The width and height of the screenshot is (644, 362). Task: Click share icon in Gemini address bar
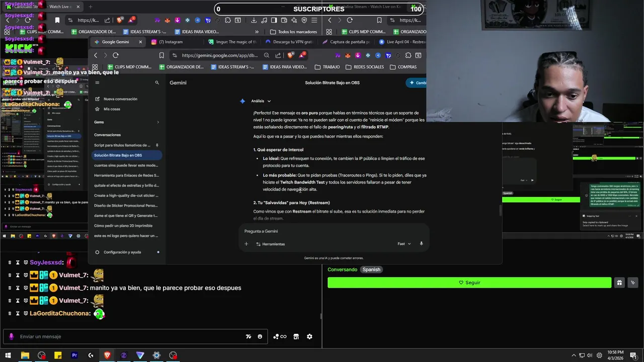coord(278,55)
